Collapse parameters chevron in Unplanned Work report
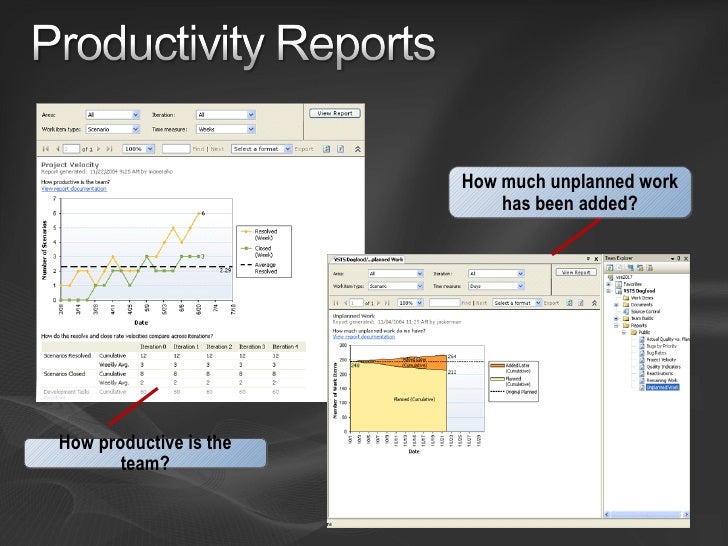This screenshot has width=728, height=546. [594, 303]
